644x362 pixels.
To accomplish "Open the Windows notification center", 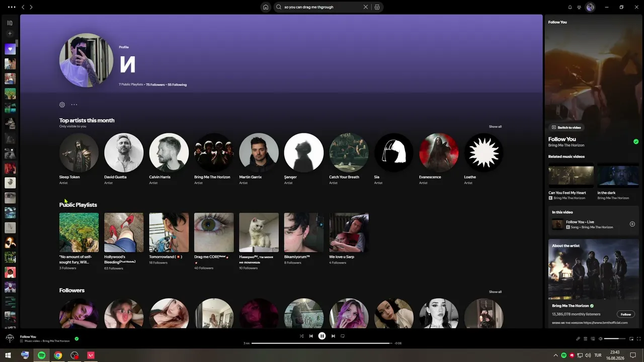I will click(632, 355).
